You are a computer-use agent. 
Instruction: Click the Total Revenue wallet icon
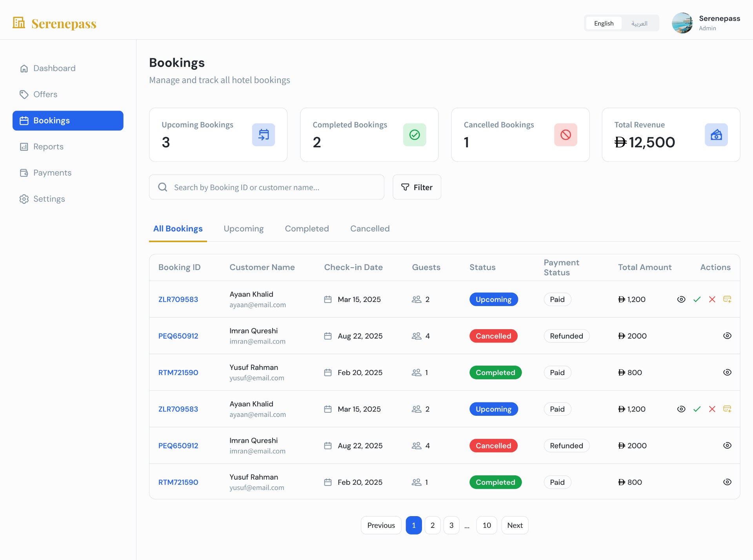pyautogui.click(x=716, y=135)
